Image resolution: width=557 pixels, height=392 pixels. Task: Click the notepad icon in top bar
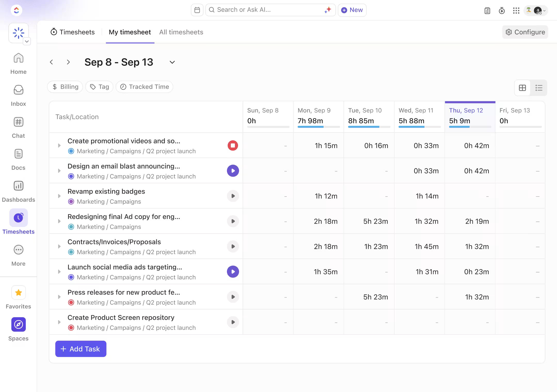pos(487,11)
